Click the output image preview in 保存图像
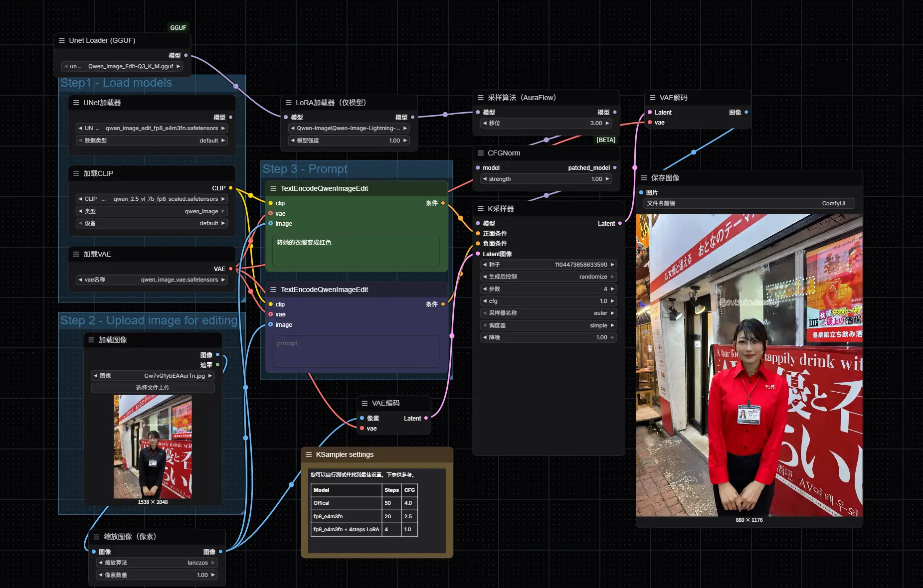This screenshot has height=588, width=923. pos(749,365)
